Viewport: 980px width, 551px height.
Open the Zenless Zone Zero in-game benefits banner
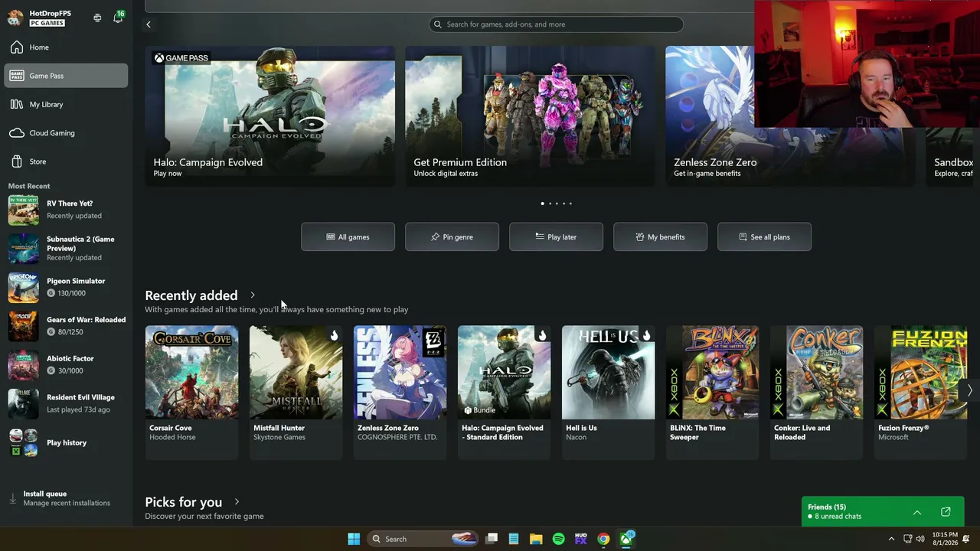tap(790, 116)
